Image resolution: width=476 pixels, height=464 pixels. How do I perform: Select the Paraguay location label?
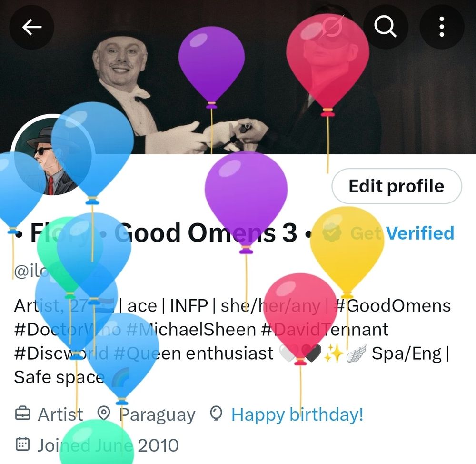click(x=157, y=415)
